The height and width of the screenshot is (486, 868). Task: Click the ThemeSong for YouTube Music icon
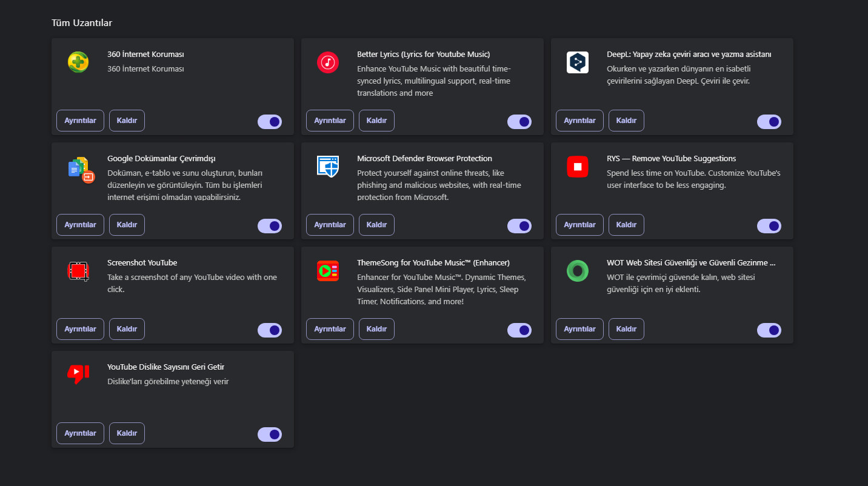pos(328,271)
